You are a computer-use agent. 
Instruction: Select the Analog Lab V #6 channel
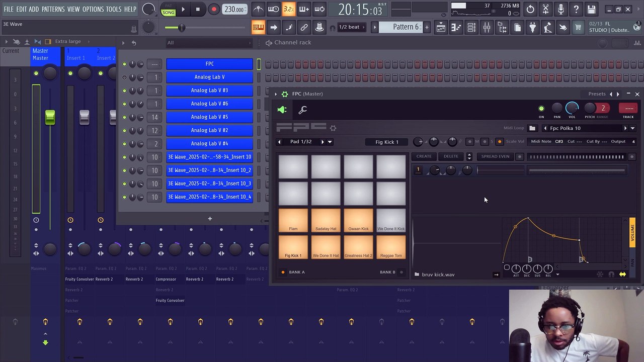coord(209,104)
